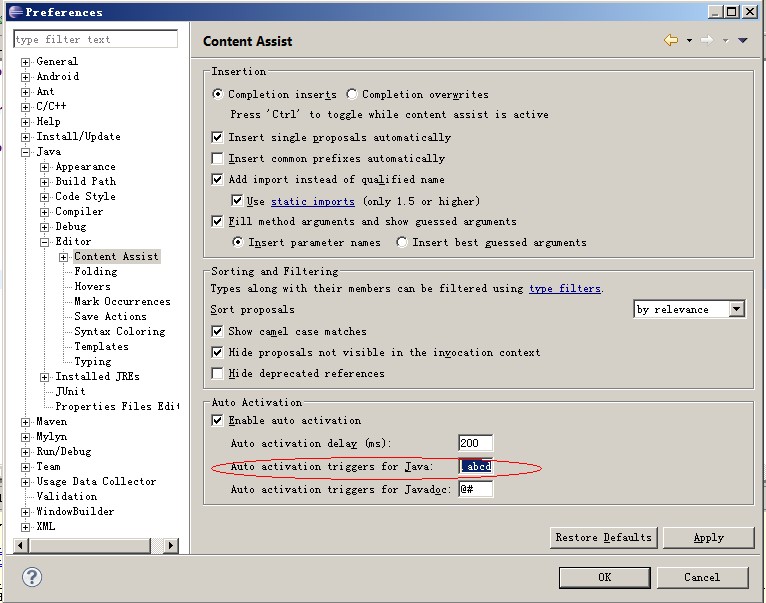766x603 pixels.
Task: Click the back navigation arrow icon
Action: 671,40
